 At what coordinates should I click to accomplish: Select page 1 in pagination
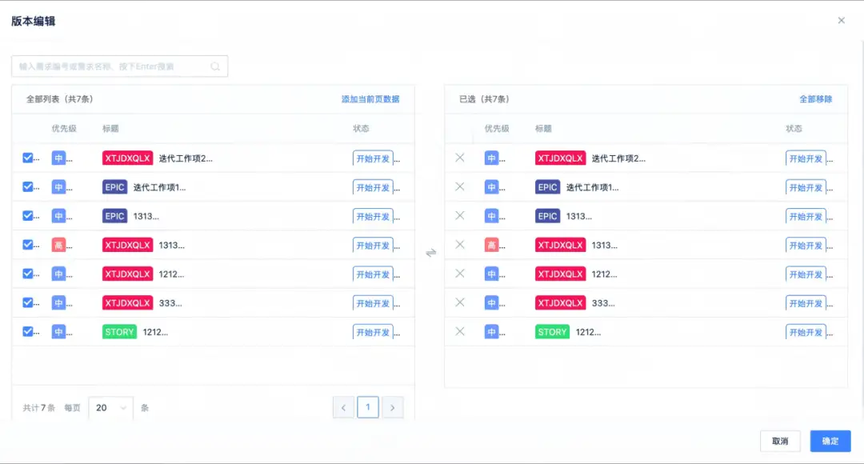click(x=368, y=408)
